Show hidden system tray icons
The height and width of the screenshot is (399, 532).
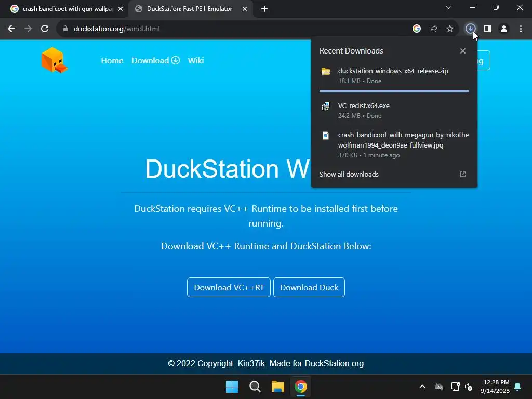[x=422, y=387]
